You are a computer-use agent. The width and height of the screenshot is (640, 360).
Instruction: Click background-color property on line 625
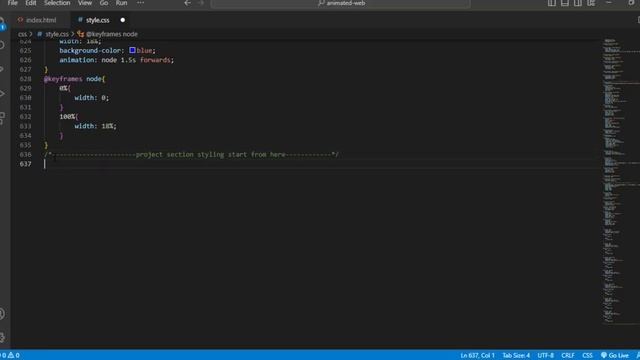click(90, 51)
